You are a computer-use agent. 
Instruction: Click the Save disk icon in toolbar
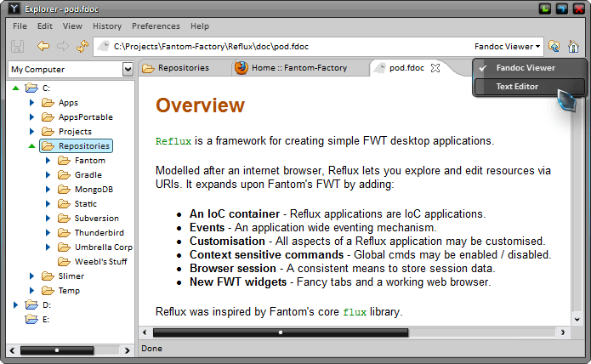[18, 46]
